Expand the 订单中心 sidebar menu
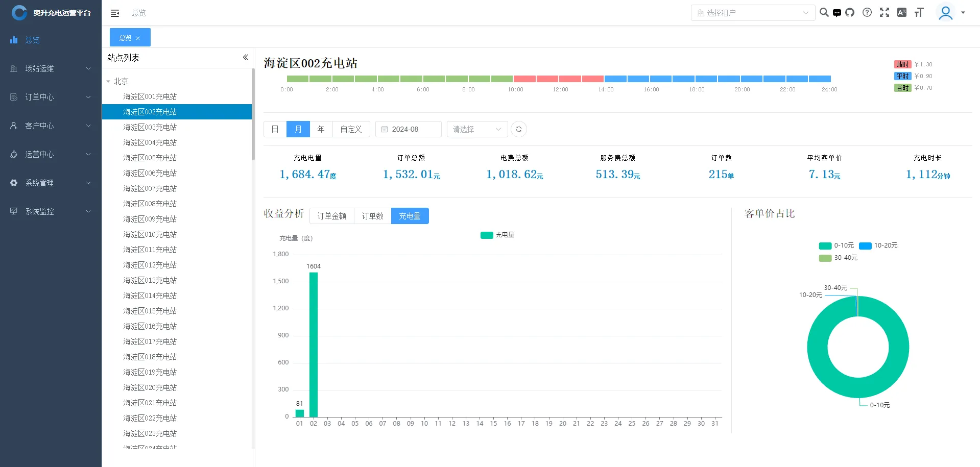Viewport: 980px width, 467px height. coord(51,97)
